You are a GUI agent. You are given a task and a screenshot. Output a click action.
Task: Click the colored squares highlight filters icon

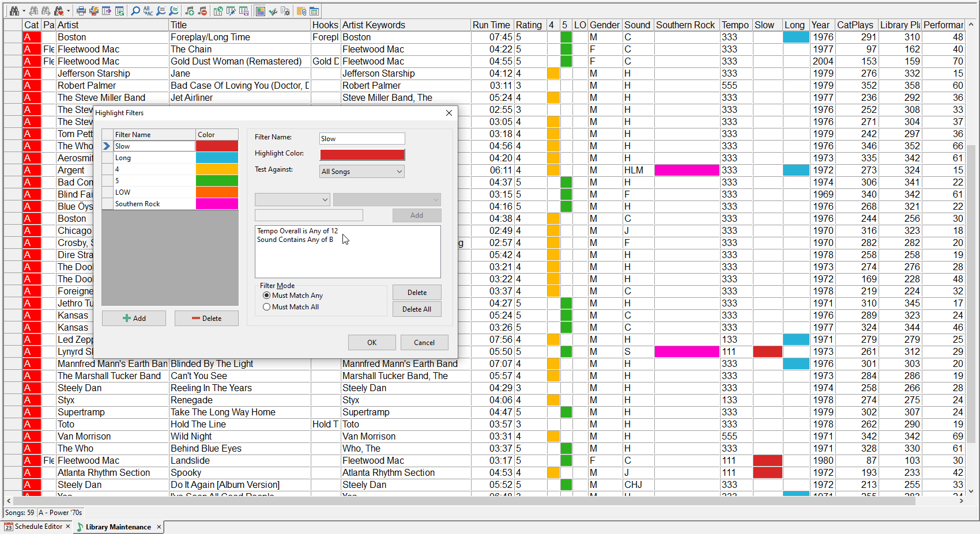point(260,11)
